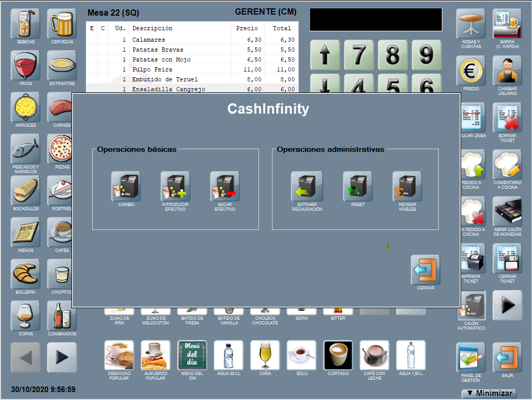The width and height of the screenshot is (532, 400).
Task: Click the Sacar Efectivo icon
Action: (x=225, y=187)
